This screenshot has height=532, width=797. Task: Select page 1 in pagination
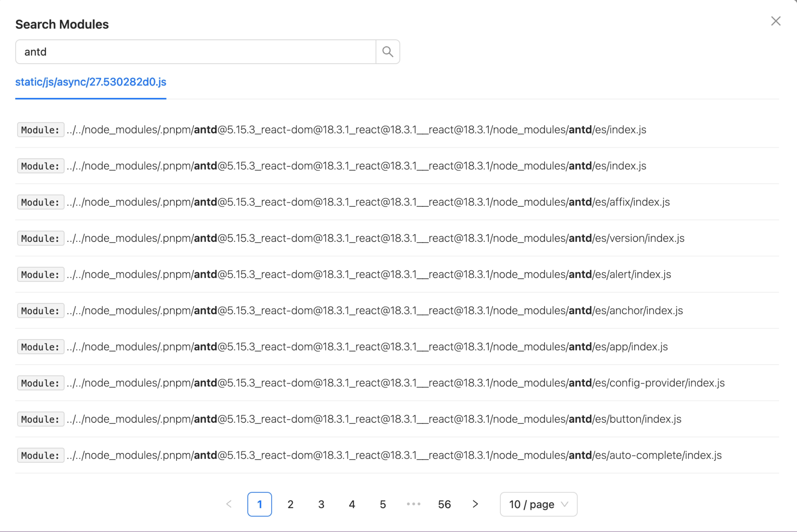(260, 504)
